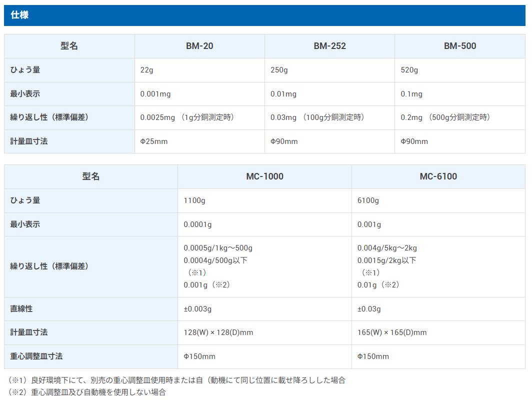Screen dimensions: 532x400
Task: Click Φ150mm under the MC-1000 column
Action: [199, 356]
